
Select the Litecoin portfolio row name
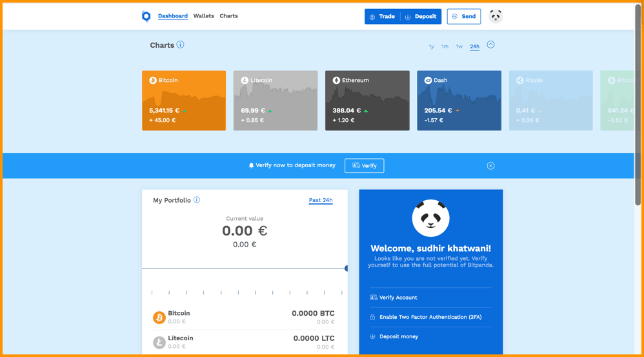pos(180,338)
